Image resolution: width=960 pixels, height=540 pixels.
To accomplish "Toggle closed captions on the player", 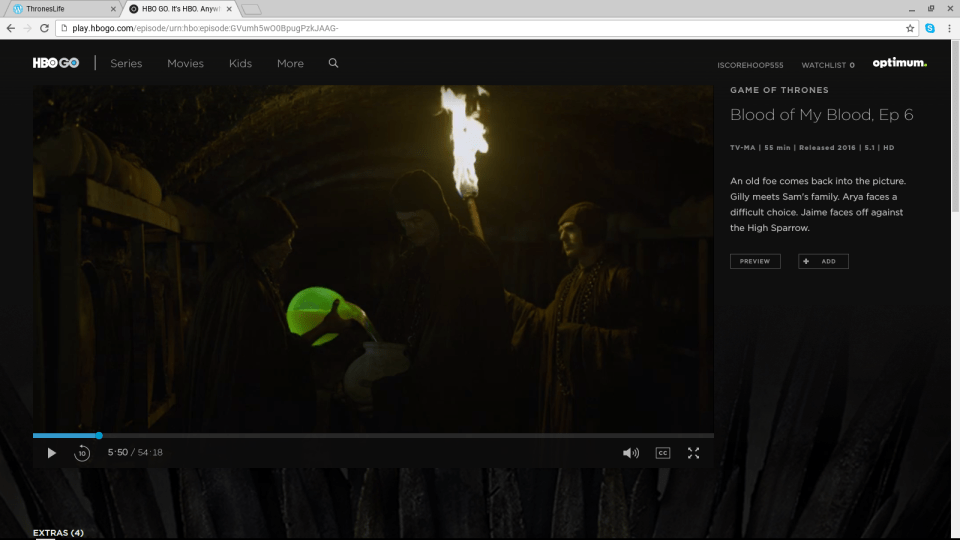I will click(x=662, y=453).
